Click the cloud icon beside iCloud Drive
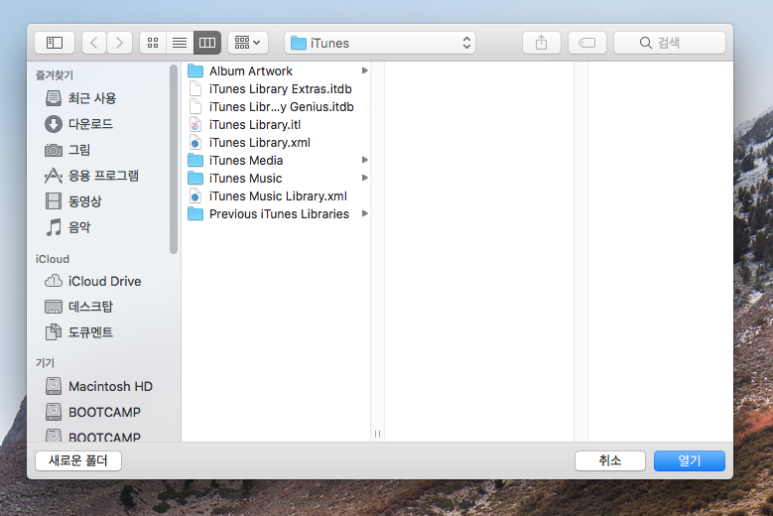The image size is (773, 516). tap(53, 281)
